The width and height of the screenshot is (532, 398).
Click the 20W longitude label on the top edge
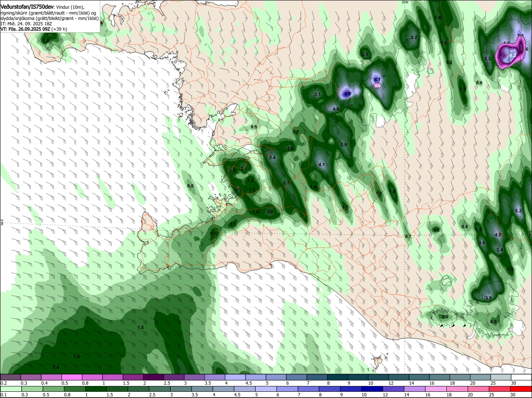click(x=405, y=2)
